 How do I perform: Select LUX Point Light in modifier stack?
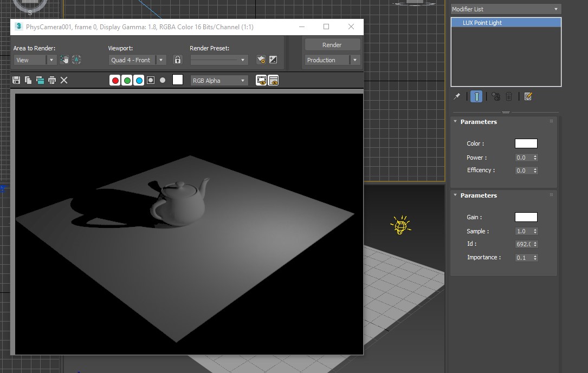[x=482, y=23]
